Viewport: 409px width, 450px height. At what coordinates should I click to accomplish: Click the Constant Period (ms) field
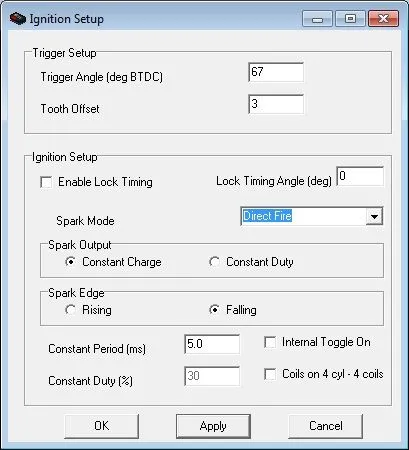pyautogui.click(x=212, y=344)
